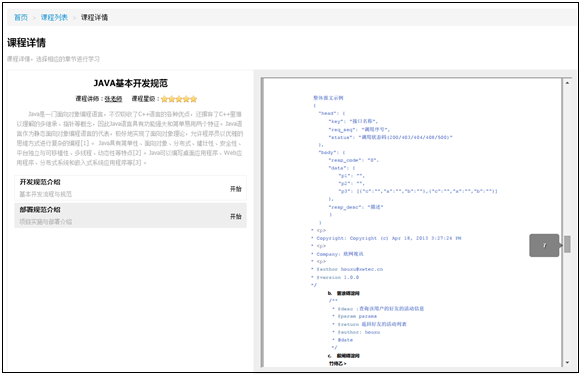583x377 pixels.
Task: Click the document scrollbar thumb
Action: 567,244
